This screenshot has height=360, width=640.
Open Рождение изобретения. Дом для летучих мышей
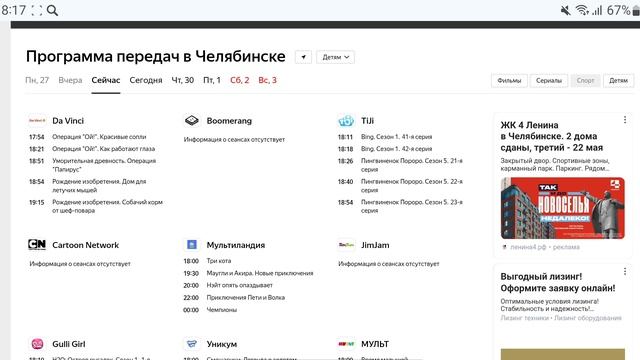pos(88,186)
